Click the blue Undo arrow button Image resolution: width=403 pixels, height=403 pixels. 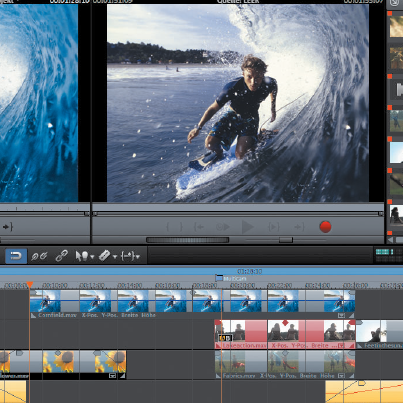point(16,256)
